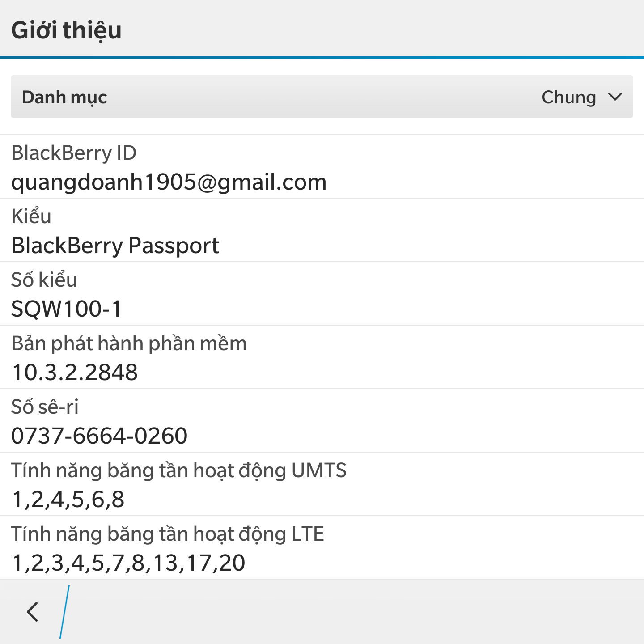Screen dimensions: 644x644
Task: Tap the UMTS band feature label
Action: [x=178, y=470]
